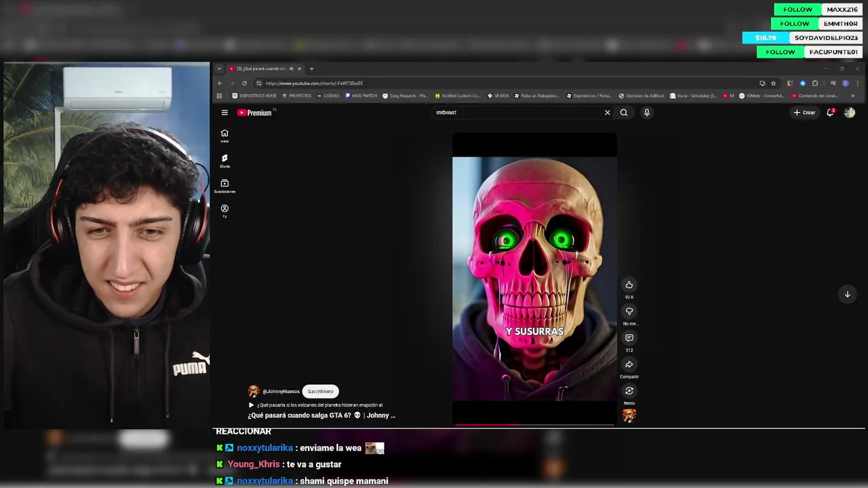
Task: Go to Inicio in YouTube sidebar
Action: tap(224, 136)
